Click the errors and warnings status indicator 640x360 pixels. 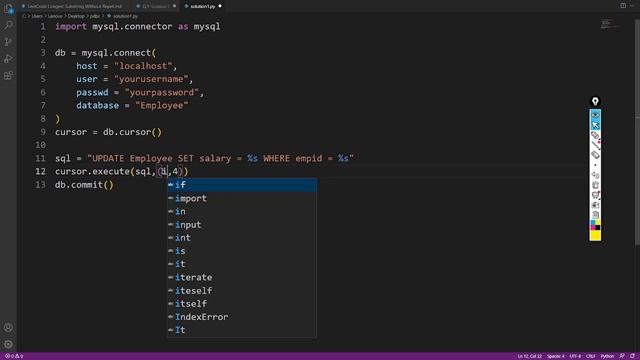[14, 356]
